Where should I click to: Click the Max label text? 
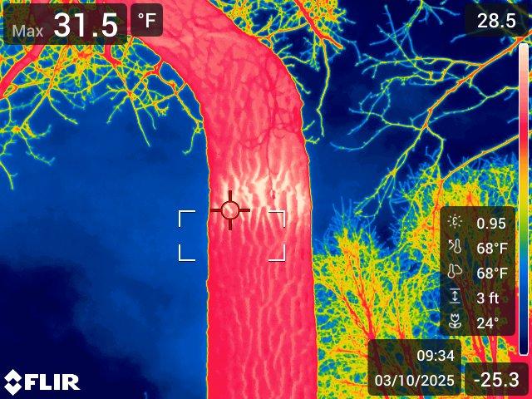tap(27, 31)
